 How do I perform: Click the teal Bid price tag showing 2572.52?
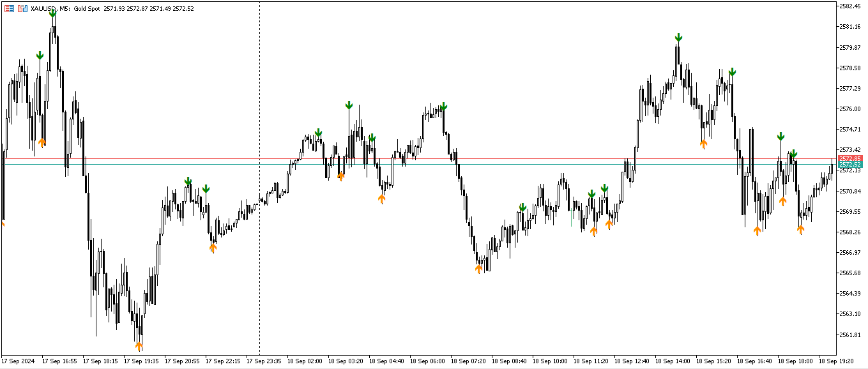point(851,164)
